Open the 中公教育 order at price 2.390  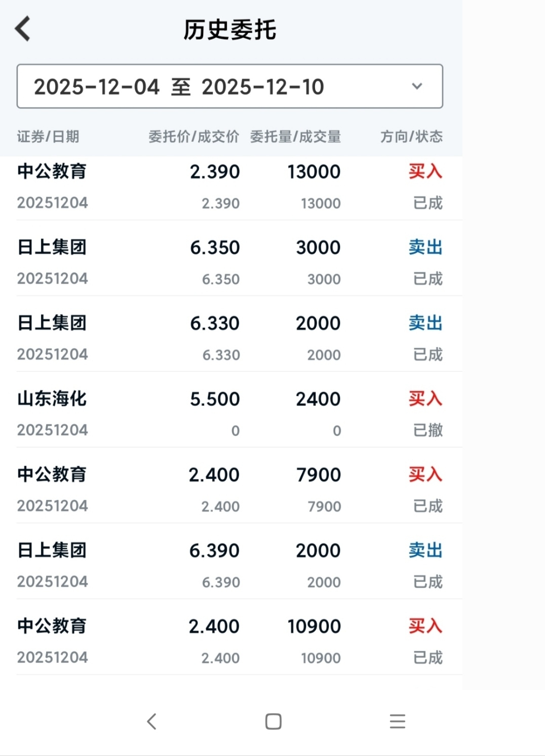click(231, 187)
